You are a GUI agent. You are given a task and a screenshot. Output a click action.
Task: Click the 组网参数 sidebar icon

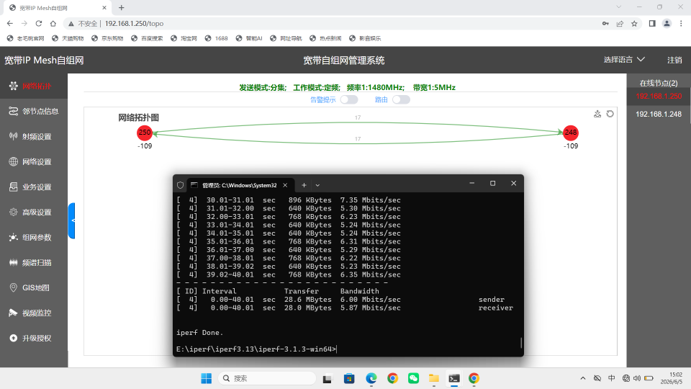coord(13,237)
